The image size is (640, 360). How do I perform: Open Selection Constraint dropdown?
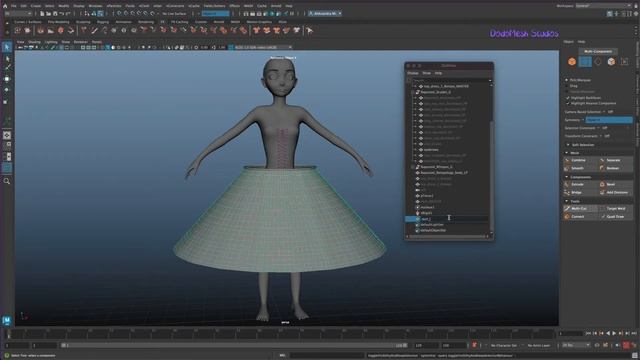point(604,128)
